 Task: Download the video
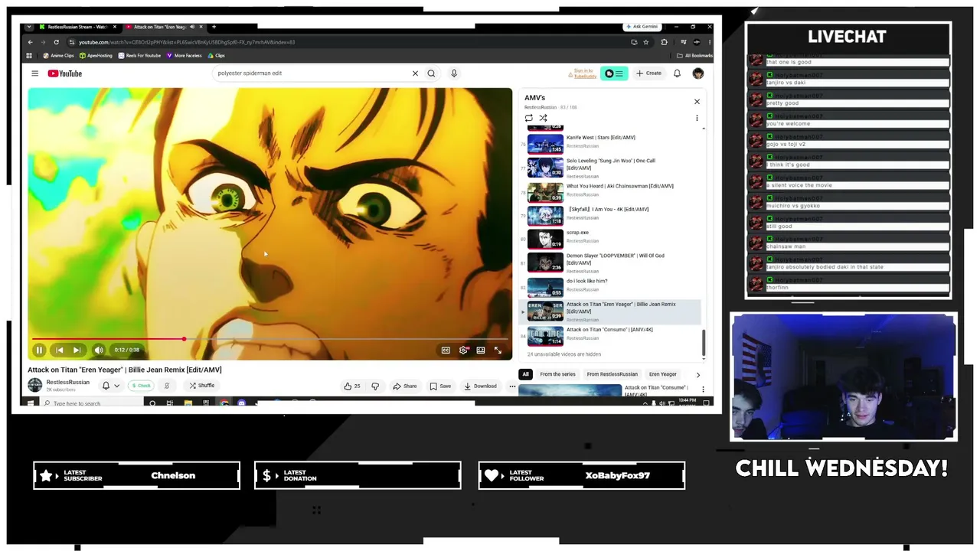(x=480, y=386)
